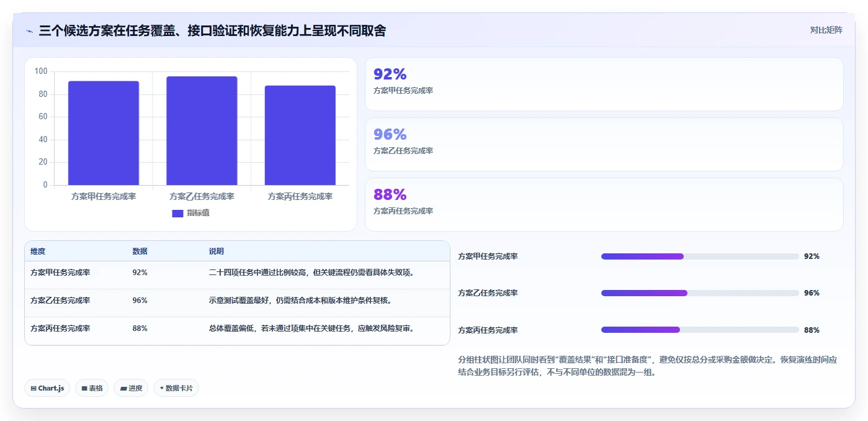This screenshot has height=421, width=868.
Task: Click the 92% value next to the progress bar
Action: (x=812, y=256)
